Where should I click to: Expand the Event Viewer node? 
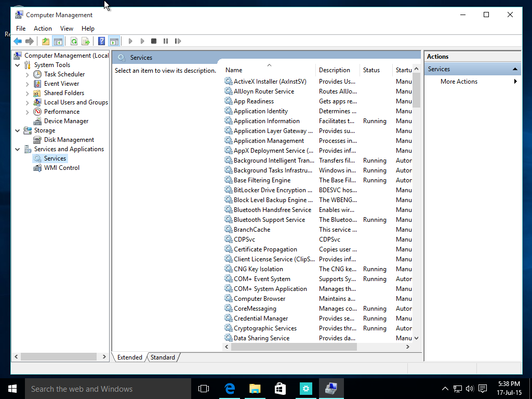click(28, 84)
